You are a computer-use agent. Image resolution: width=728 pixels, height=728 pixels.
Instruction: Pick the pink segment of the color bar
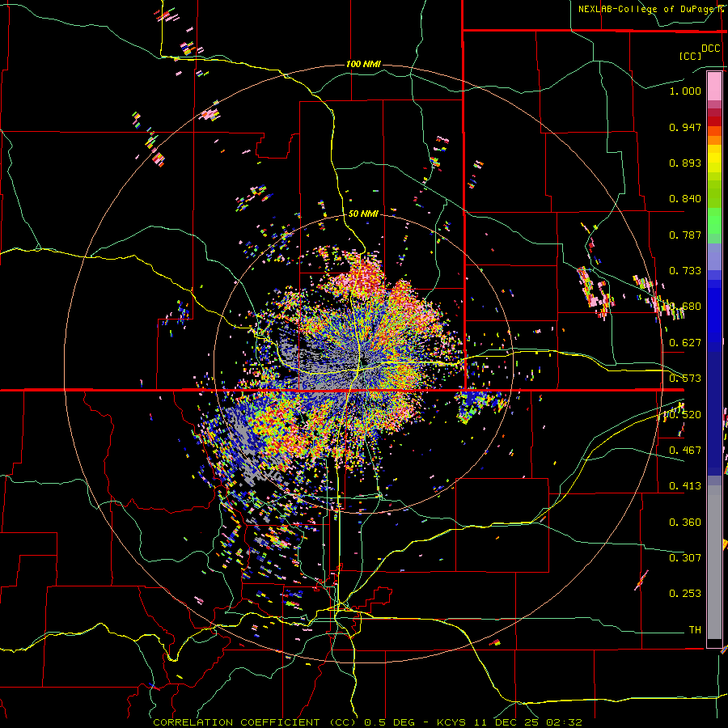coord(714,86)
